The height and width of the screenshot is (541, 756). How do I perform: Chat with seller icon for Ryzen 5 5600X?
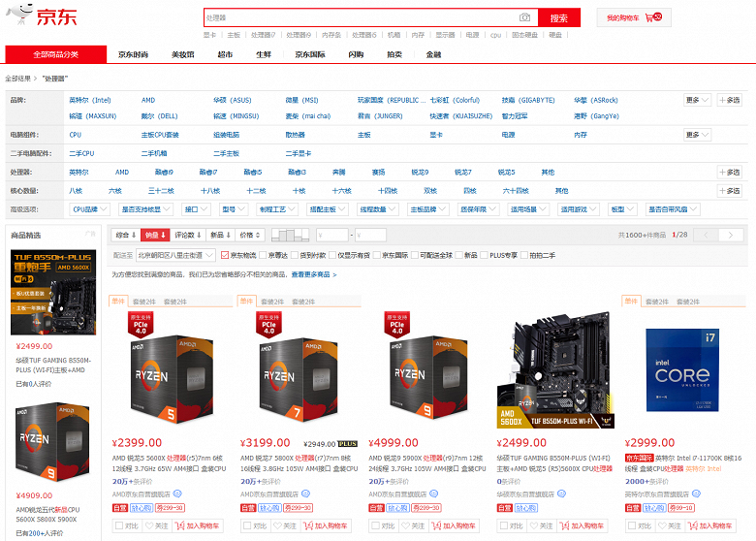177,493
